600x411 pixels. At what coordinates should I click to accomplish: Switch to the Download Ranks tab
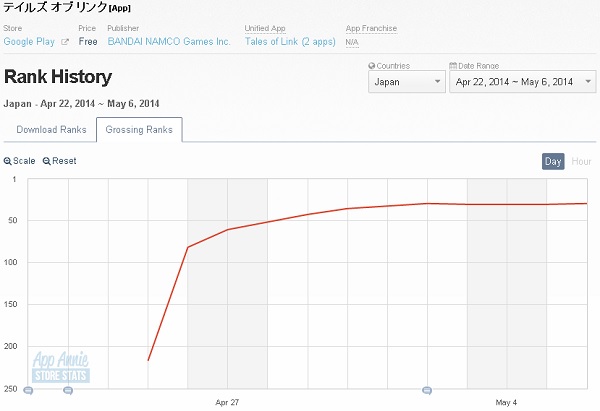(x=50, y=129)
